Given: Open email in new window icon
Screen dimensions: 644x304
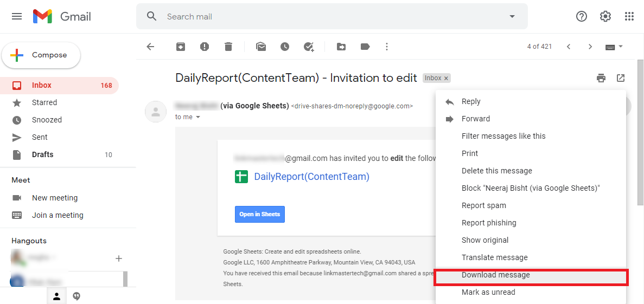Looking at the screenshot, I should [x=621, y=78].
